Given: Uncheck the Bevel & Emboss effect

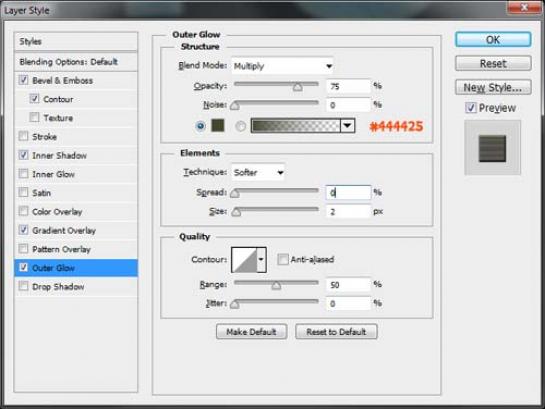Looking at the screenshot, I should coord(24,80).
